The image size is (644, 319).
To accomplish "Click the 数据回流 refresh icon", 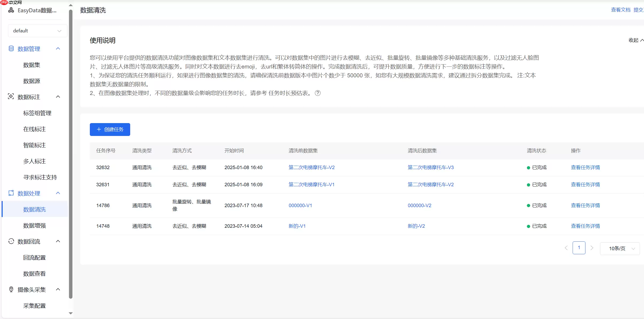I will click(11, 241).
